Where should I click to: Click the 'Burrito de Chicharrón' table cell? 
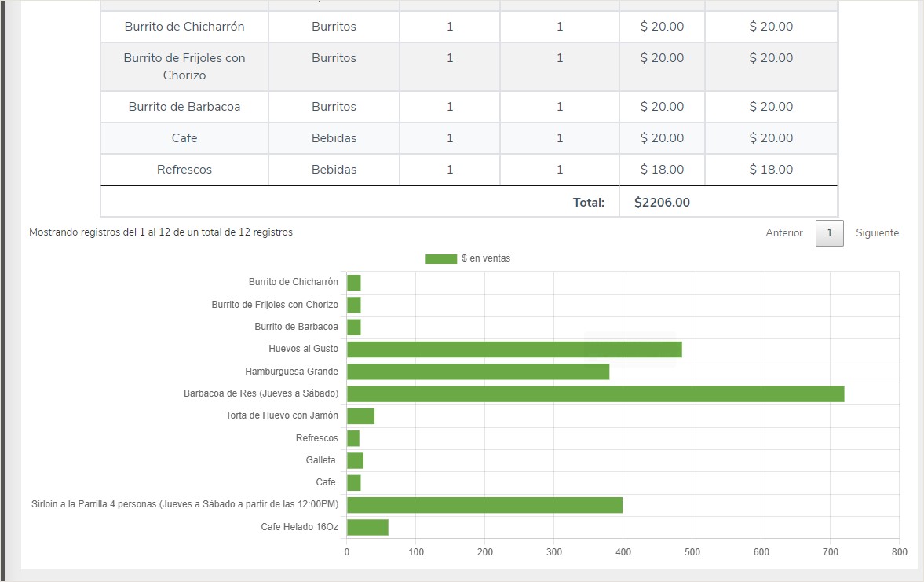[x=184, y=27]
